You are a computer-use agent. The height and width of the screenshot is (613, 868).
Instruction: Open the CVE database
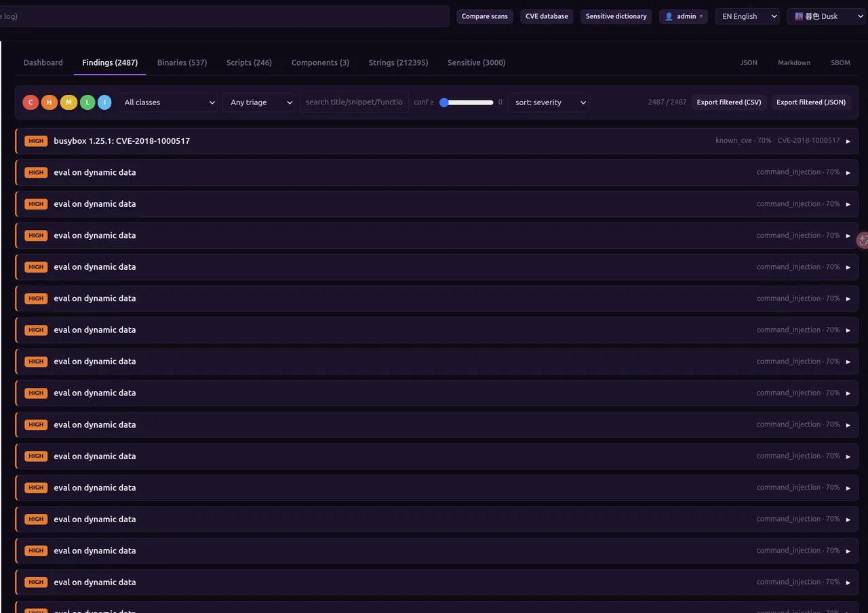pos(547,16)
